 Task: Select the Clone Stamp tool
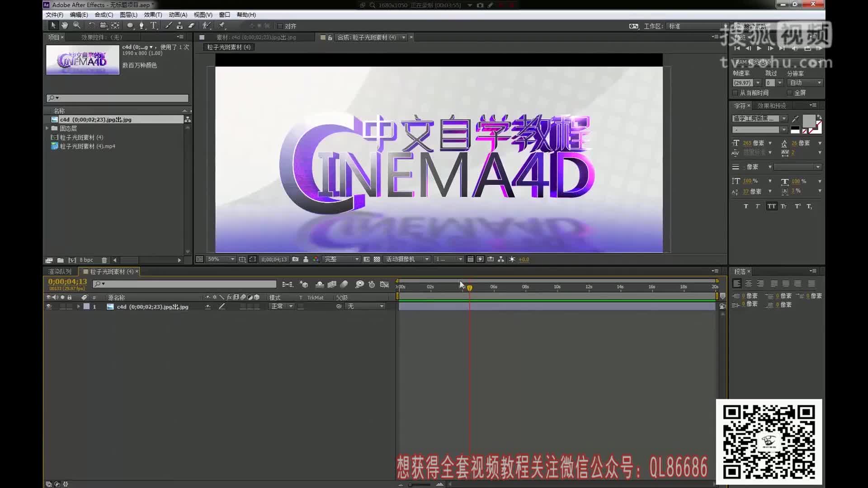pyautogui.click(x=180, y=26)
